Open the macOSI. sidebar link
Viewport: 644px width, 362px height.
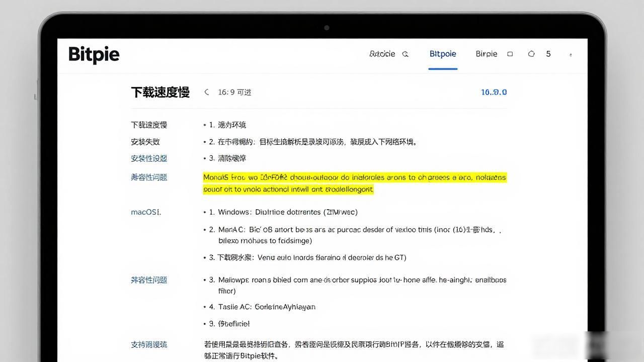[x=146, y=212]
